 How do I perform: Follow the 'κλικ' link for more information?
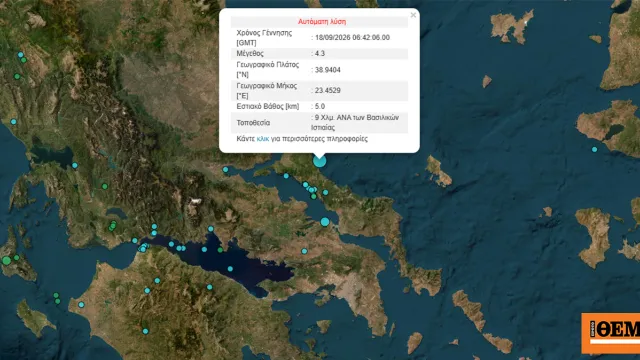pyautogui.click(x=263, y=139)
